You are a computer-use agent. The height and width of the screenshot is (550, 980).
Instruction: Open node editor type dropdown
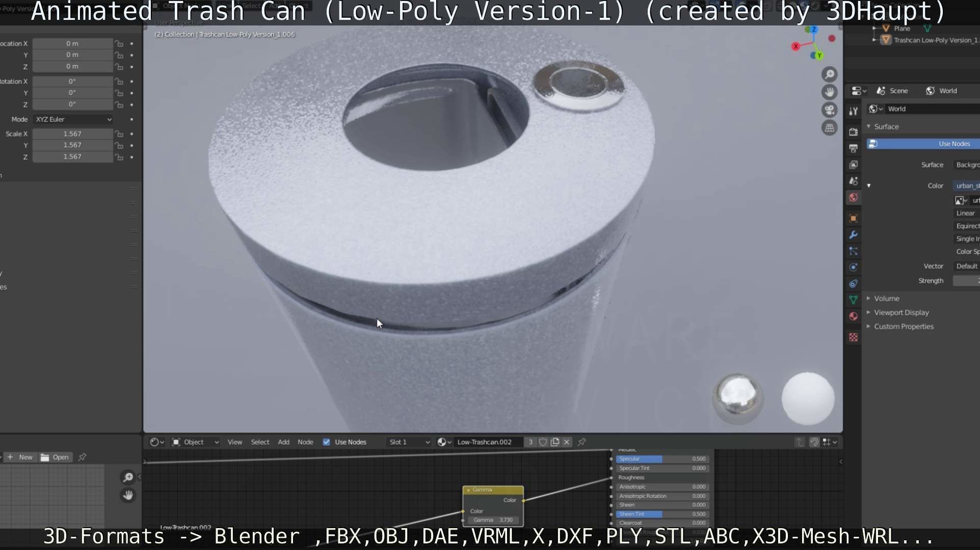(157, 442)
